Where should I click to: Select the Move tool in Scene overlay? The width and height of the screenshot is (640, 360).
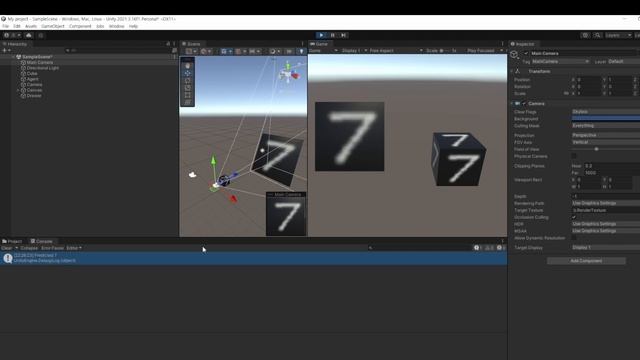point(188,73)
